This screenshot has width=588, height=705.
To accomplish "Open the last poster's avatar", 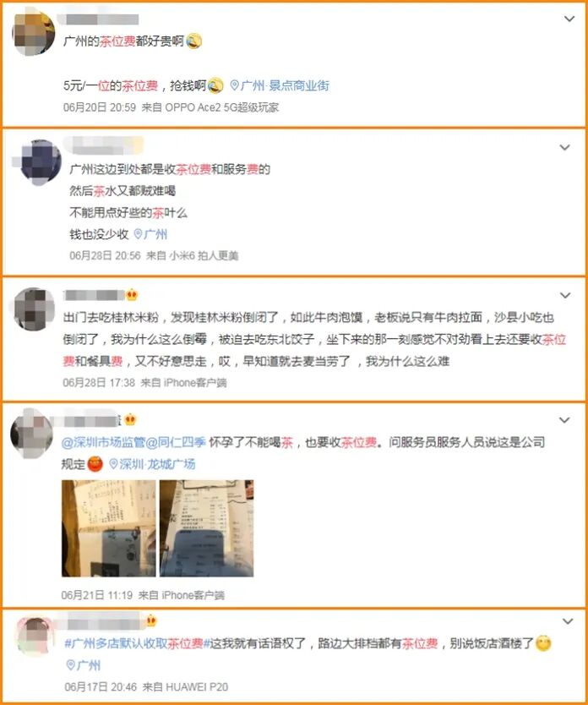I will point(34,637).
